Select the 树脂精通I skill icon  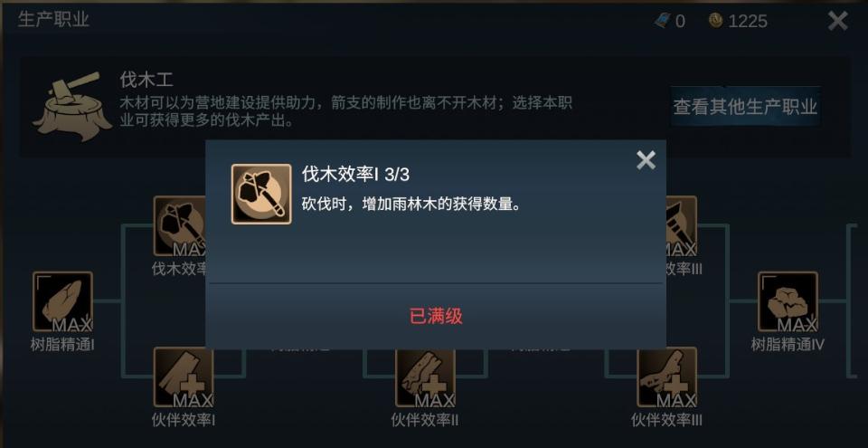(x=62, y=301)
